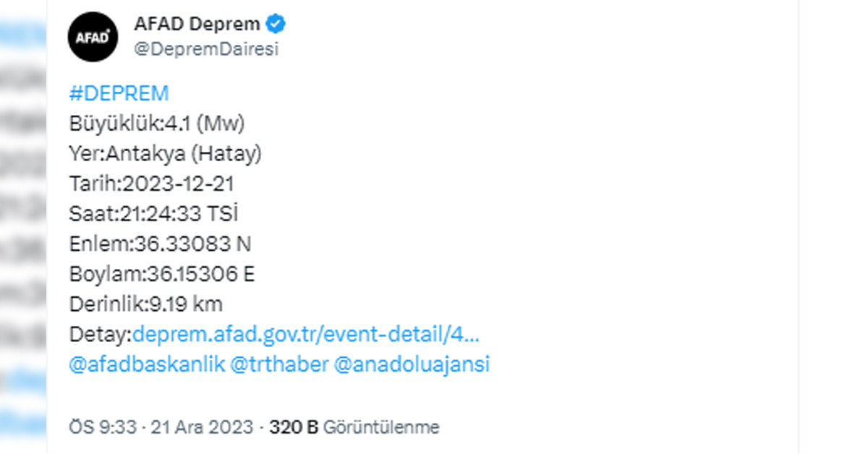The width and height of the screenshot is (868, 454).
Task: Open the @trthaber mention
Action: pyautogui.click(x=278, y=364)
